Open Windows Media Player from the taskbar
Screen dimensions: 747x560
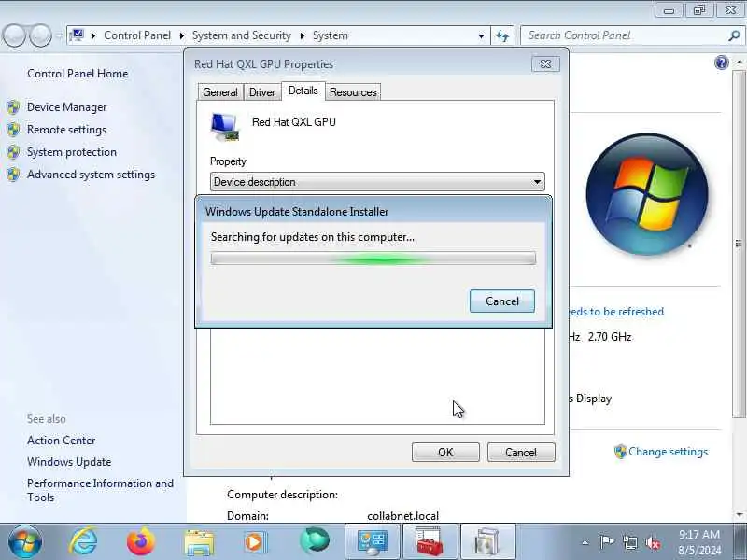(x=255, y=542)
